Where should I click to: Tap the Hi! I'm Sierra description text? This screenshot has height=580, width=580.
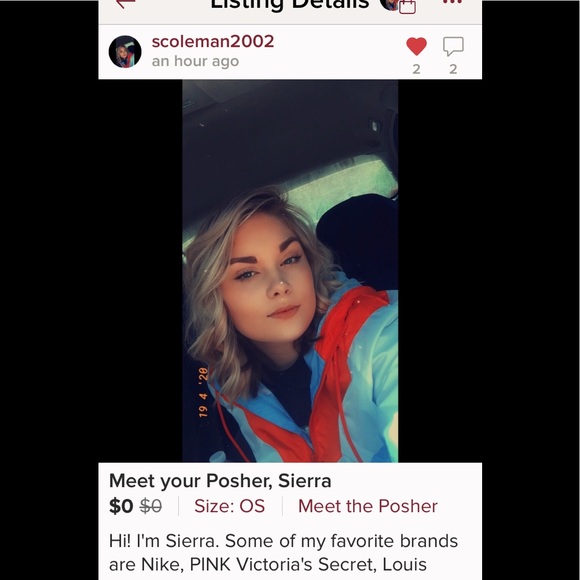[283, 553]
